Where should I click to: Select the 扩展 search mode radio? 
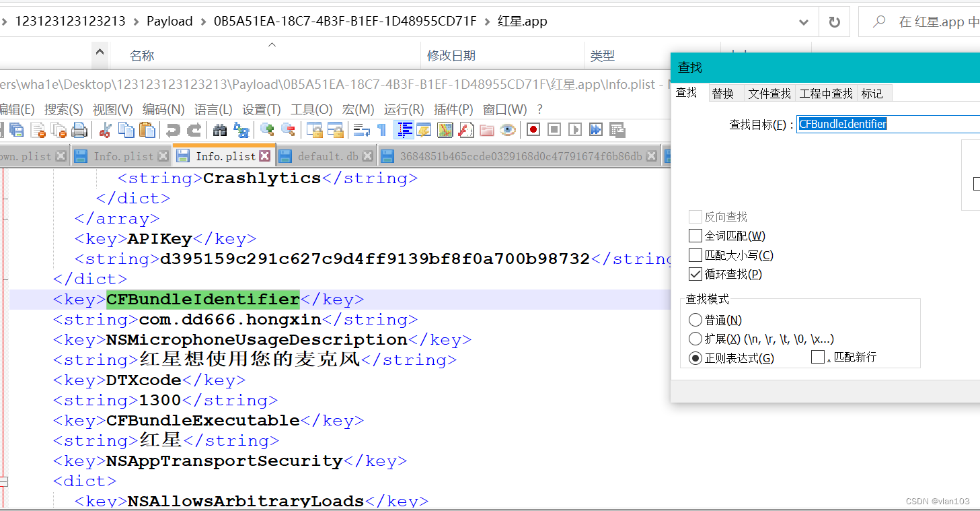(695, 339)
